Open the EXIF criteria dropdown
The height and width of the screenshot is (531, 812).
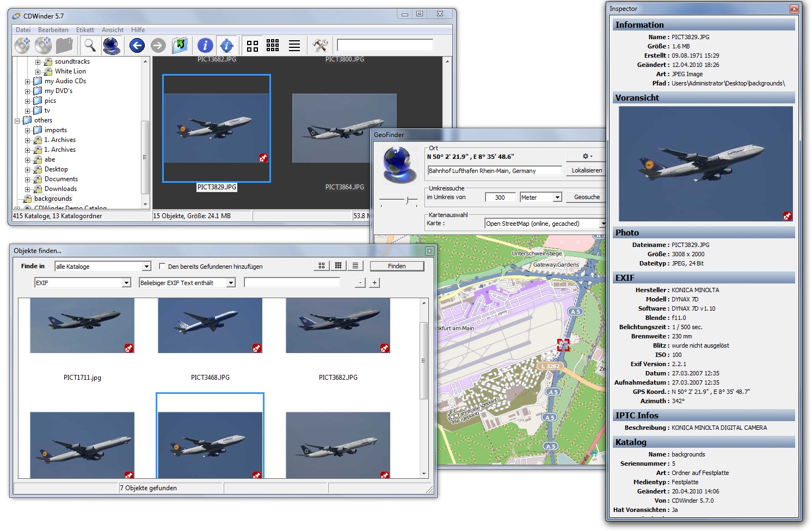point(126,282)
